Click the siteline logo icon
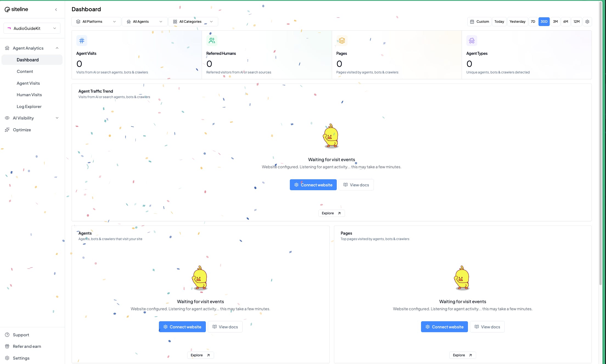This screenshot has height=364, width=606. tap(7, 10)
